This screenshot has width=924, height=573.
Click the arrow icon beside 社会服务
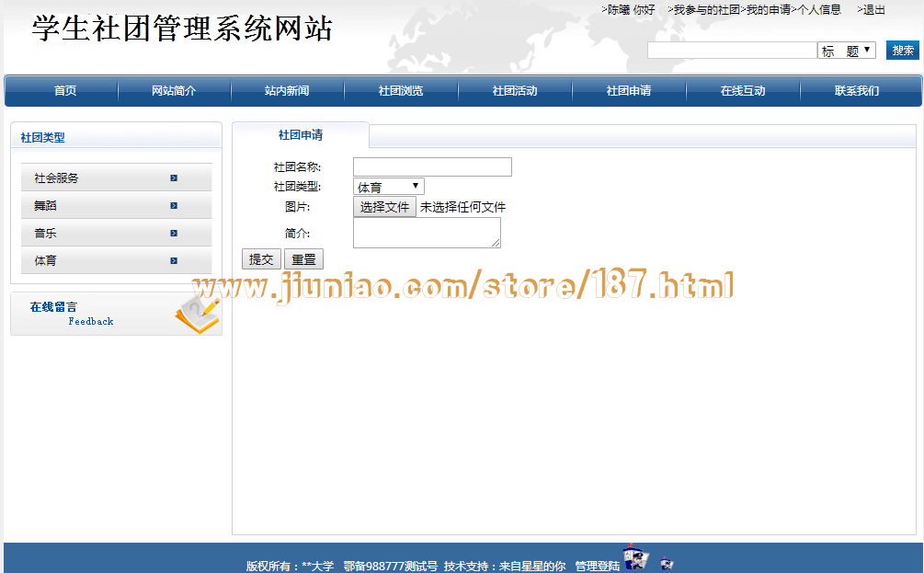click(174, 178)
